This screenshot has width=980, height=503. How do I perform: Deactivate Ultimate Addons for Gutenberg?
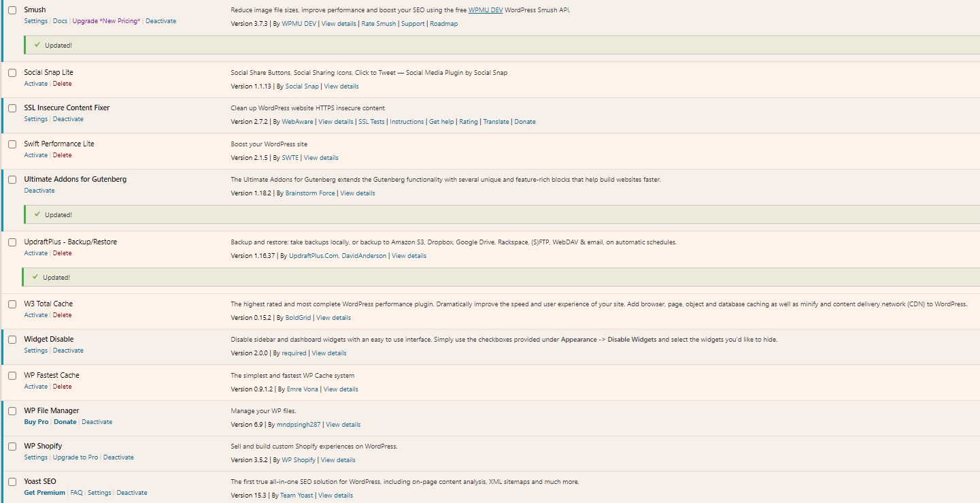pyautogui.click(x=39, y=191)
